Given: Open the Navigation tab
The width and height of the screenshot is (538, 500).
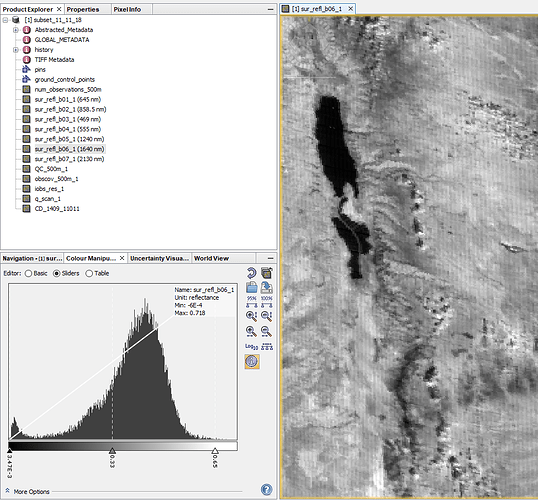Looking at the screenshot, I should pyautogui.click(x=32, y=258).
